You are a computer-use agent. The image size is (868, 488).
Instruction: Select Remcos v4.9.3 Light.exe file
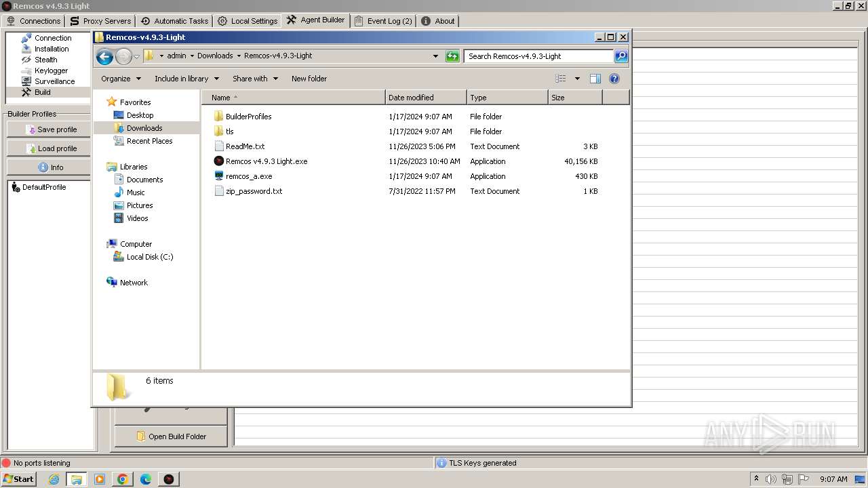tap(267, 161)
